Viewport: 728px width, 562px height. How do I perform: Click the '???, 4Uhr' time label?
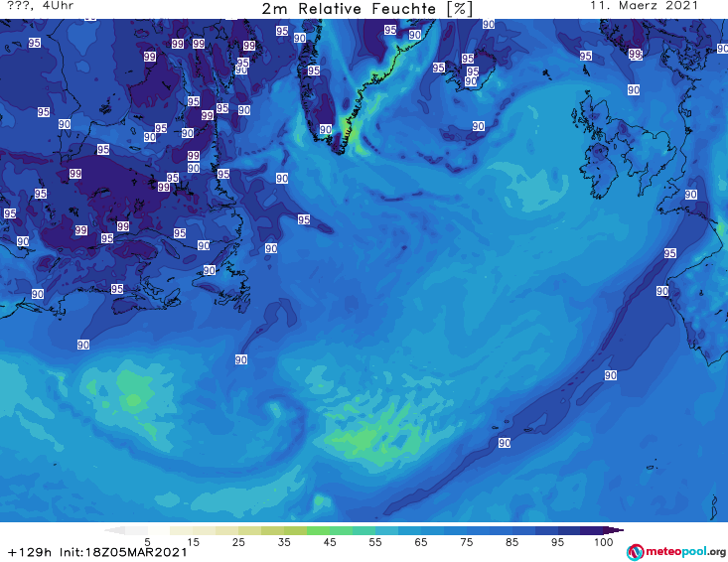click(x=41, y=6)
